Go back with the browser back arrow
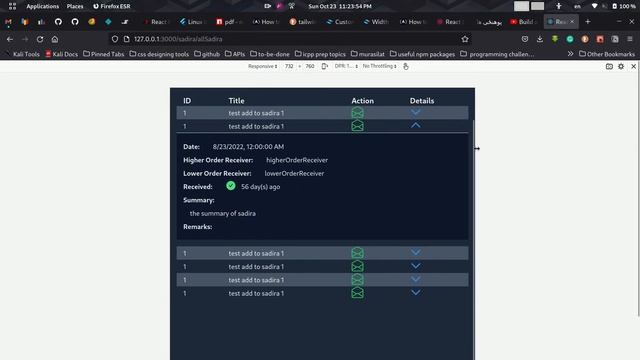 [10, 39]
